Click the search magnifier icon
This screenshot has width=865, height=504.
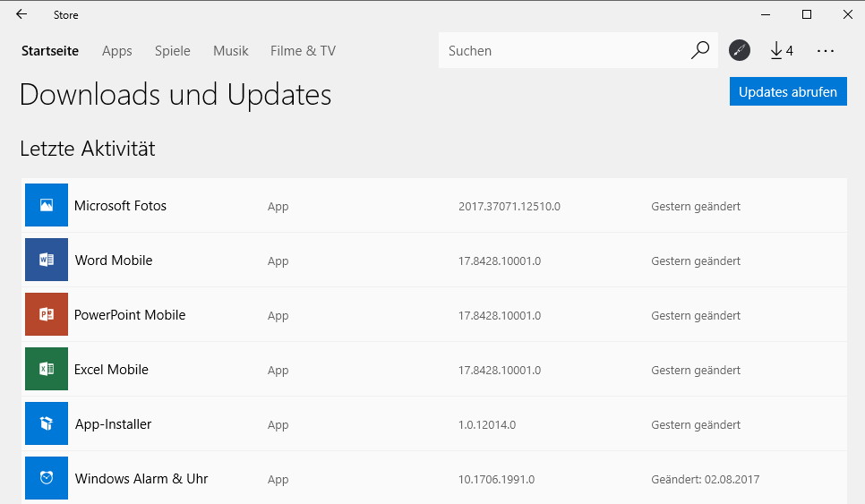(x=700, y=50)
